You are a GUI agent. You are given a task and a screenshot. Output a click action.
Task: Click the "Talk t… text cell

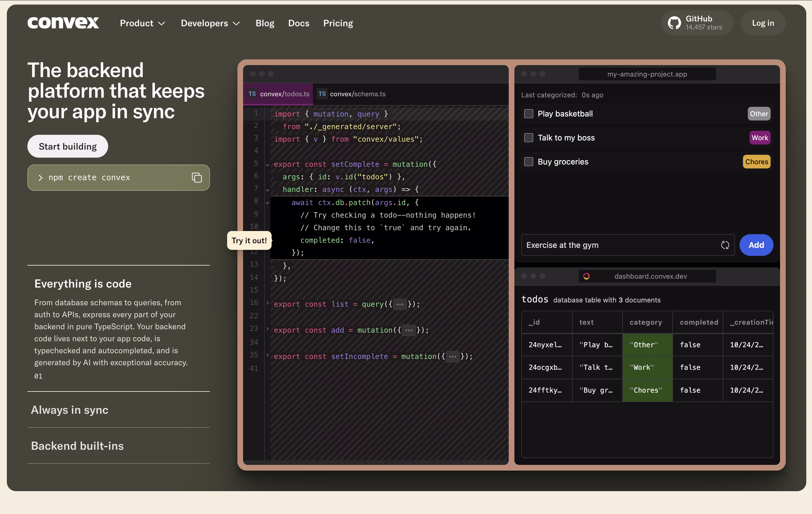point(597,367)
